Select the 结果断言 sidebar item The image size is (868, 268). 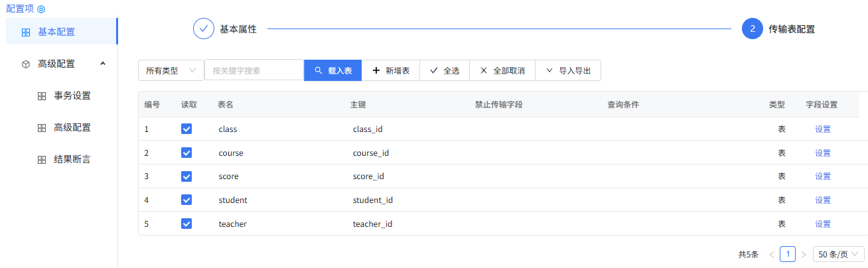(72, 159)
